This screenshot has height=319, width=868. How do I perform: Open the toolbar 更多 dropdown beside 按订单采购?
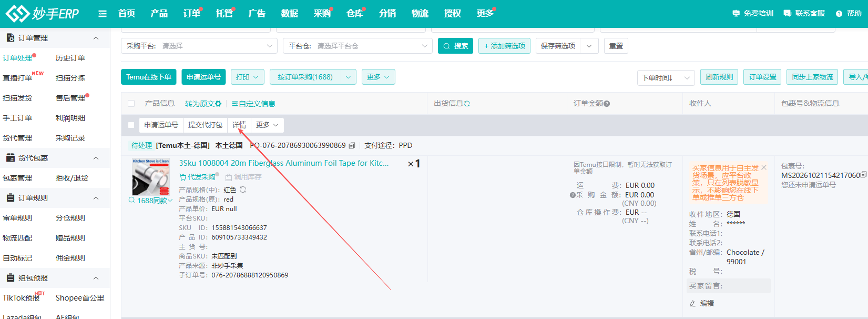click(378, 77)
